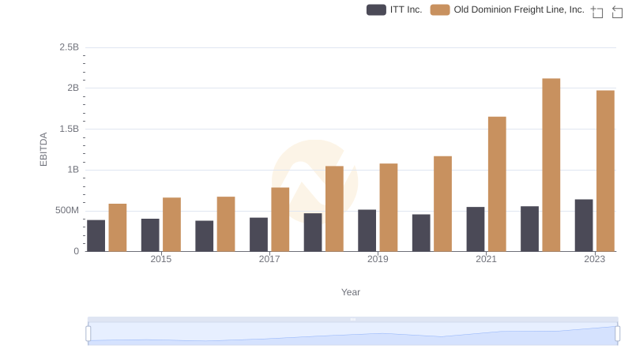The height and width of the screenshot is (364, 632).
Task: Click the 2021 x-axis label
Action: pyautogui.click(x=486, y=259)
